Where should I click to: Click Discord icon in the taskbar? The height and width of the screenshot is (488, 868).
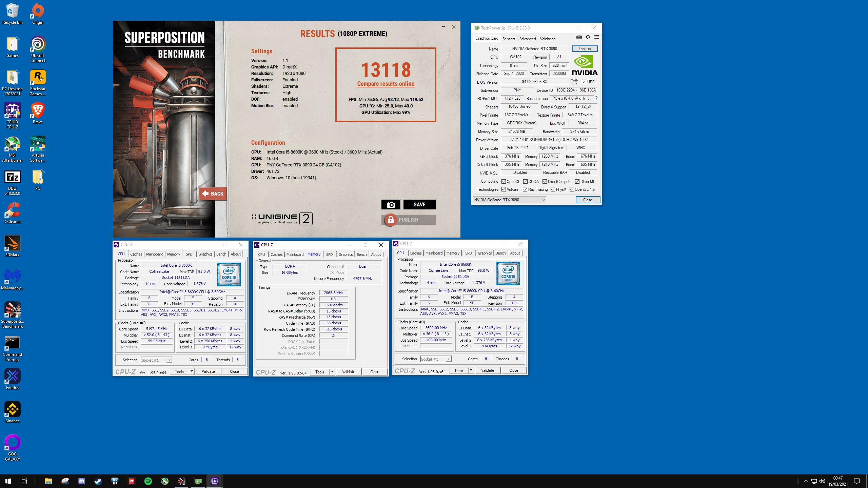pyautogui.click(x=82, y=481)
